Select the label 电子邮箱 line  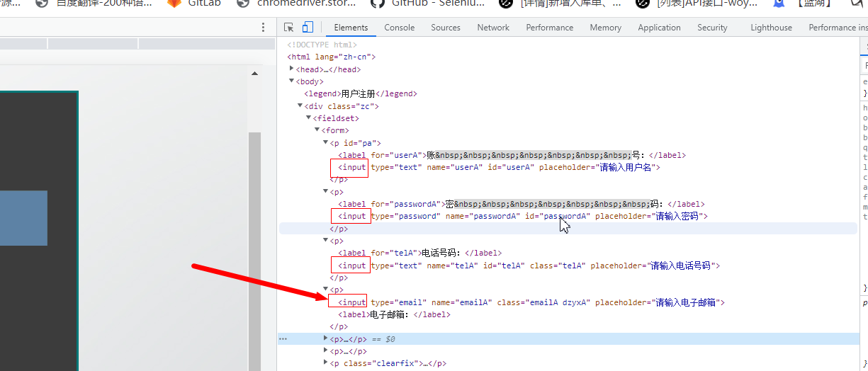click(394, 314)
